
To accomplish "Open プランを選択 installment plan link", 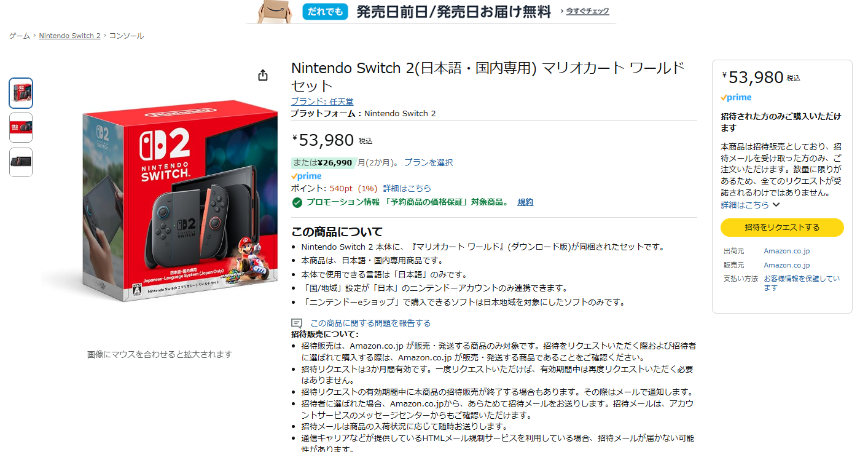I will pyautogui.click(x=428, y=162).
